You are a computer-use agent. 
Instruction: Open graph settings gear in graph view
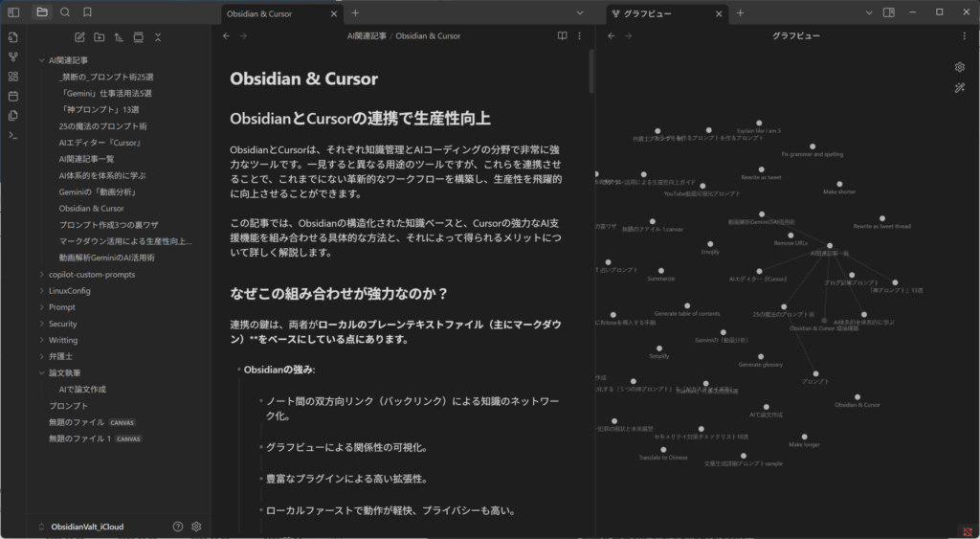point(959,67)
